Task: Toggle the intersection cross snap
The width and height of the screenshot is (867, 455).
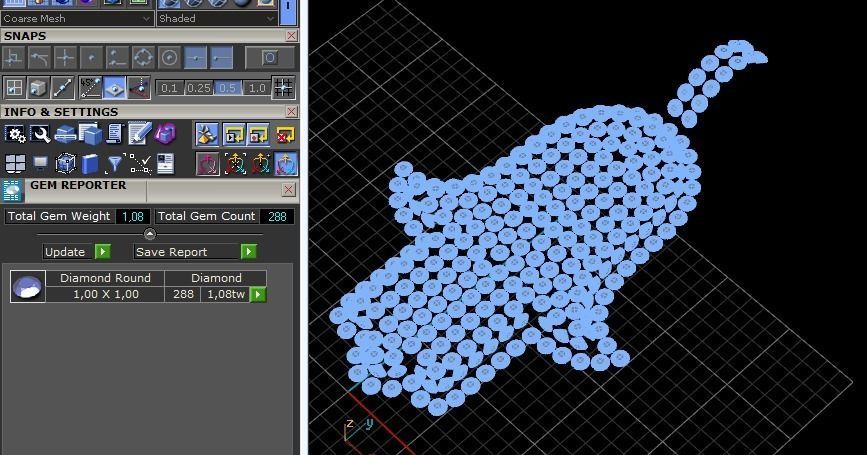Action: pos(65,57)
